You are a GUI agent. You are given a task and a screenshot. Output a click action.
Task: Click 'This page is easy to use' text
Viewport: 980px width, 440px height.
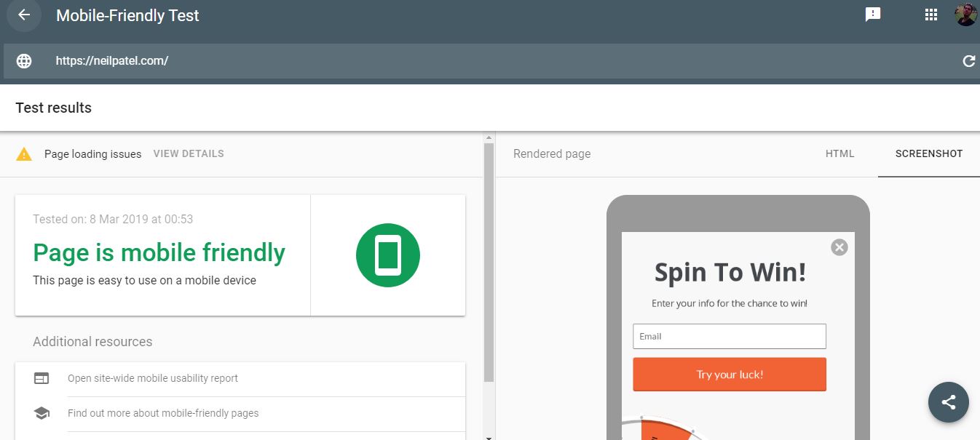coord(144,280)
